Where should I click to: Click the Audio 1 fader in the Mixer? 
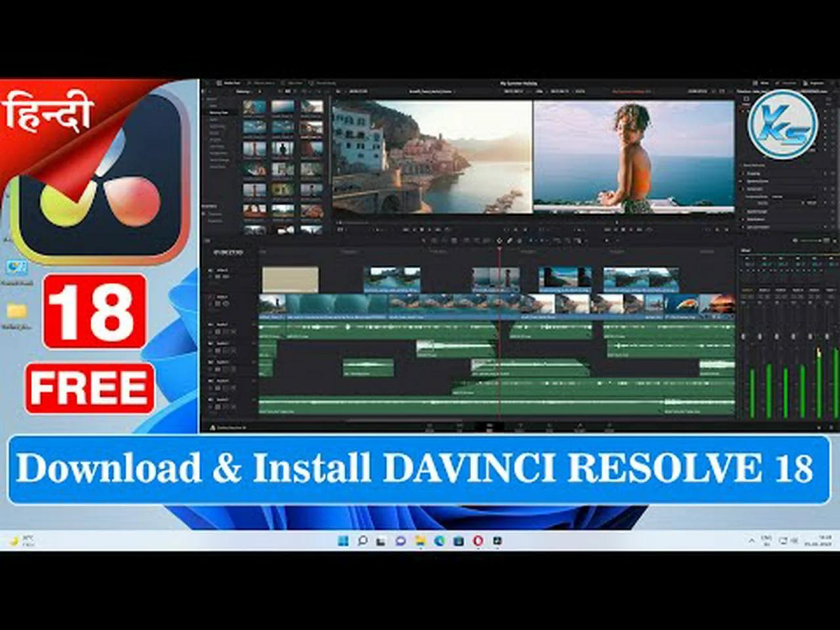click(x=743, y=336)
